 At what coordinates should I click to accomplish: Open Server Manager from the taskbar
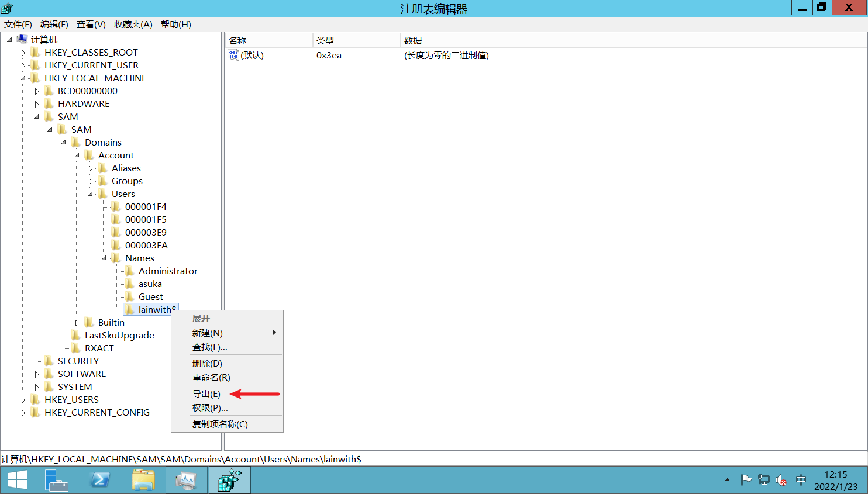click(57, 480)
